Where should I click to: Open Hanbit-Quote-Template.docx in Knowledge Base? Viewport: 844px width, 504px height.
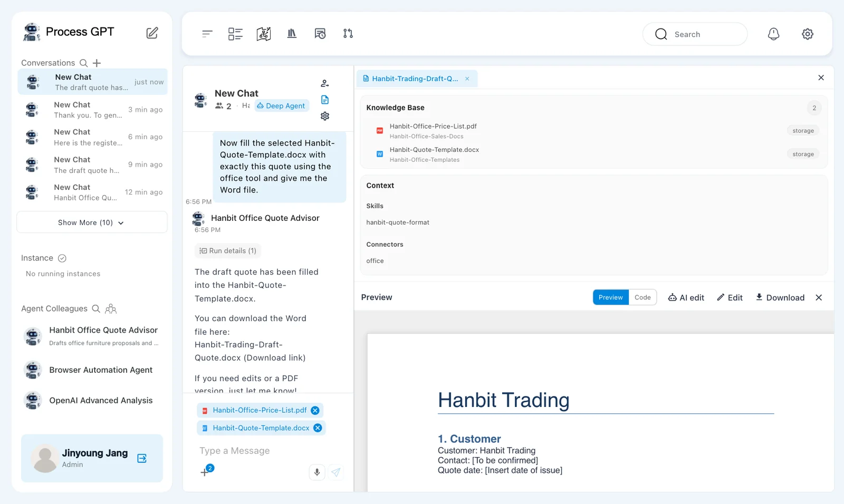coord(594,154)
